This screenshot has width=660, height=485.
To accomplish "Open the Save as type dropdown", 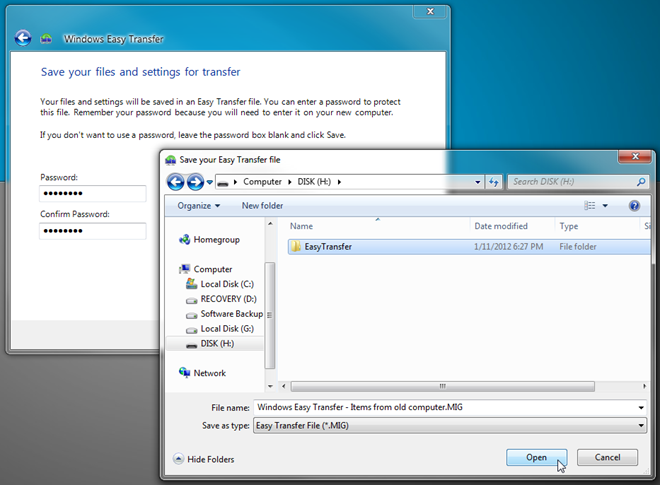I will click(450, 426).
